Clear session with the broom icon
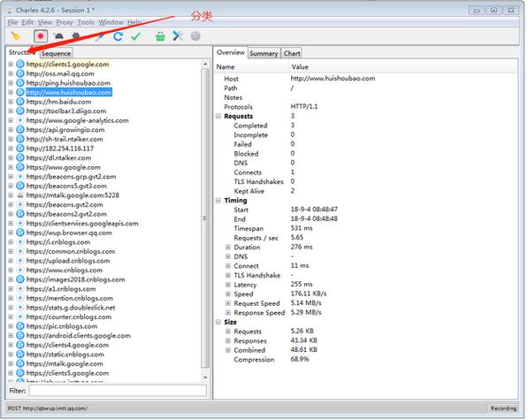Image resolution: width=528 pixels, height=420 pixels. tap(16, 36)
